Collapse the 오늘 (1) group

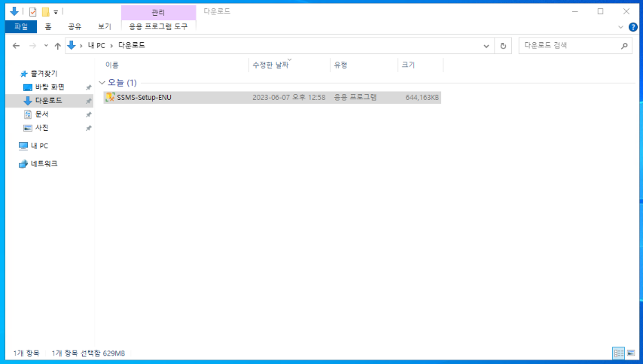point(102,83)
